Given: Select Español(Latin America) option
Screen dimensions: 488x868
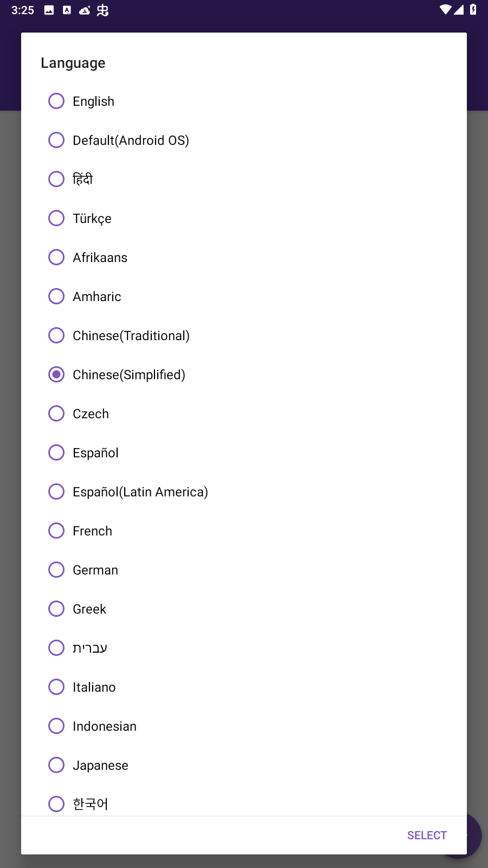Looking at the screenshot, I should pyautogui.click(x=244, y=492).
